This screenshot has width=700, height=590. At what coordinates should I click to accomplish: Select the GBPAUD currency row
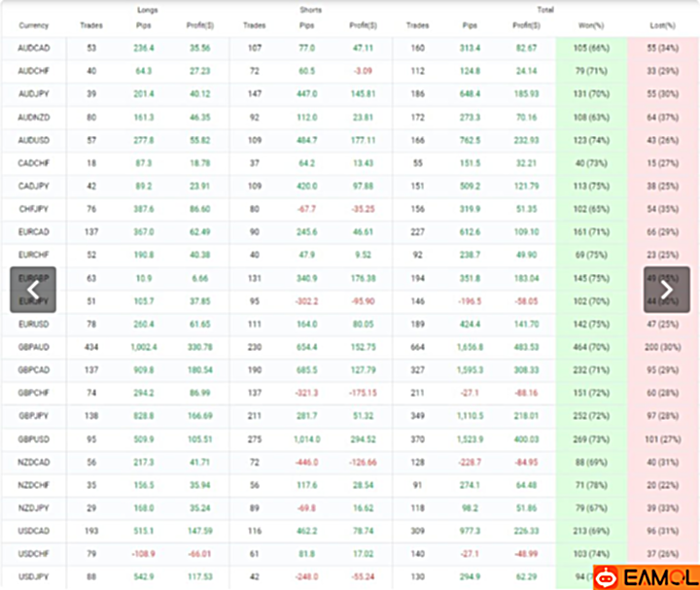pos(35,347)
